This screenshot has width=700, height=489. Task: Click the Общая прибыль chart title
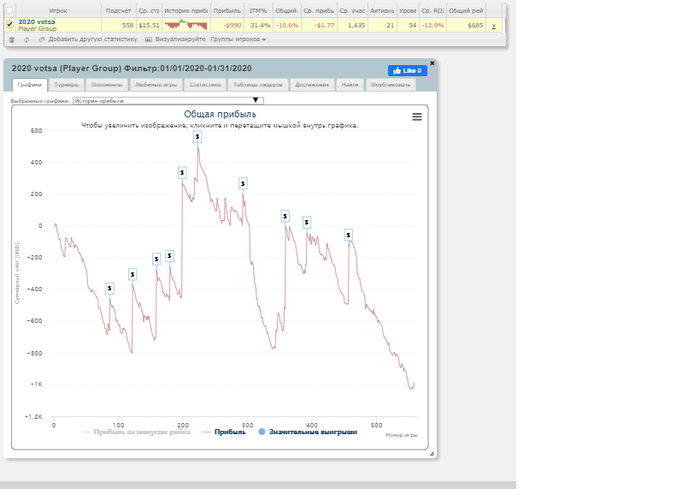(x=220, y=114)
